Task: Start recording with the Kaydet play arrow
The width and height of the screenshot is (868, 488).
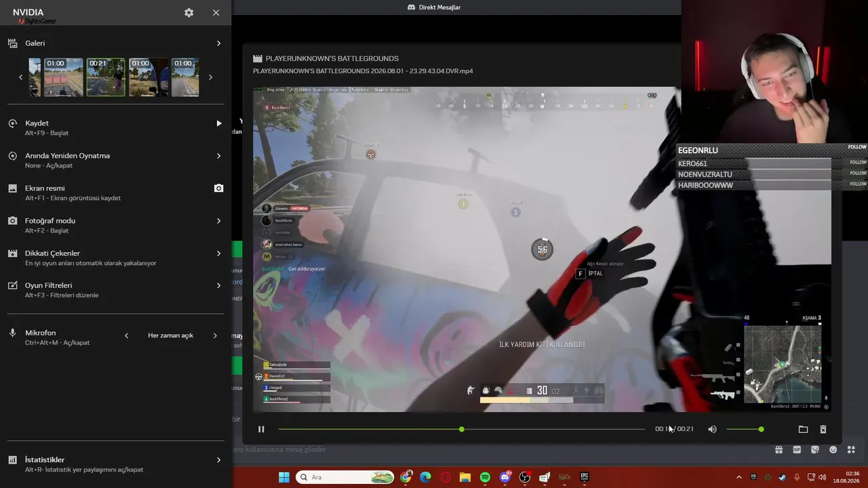Action: point(218,123)
